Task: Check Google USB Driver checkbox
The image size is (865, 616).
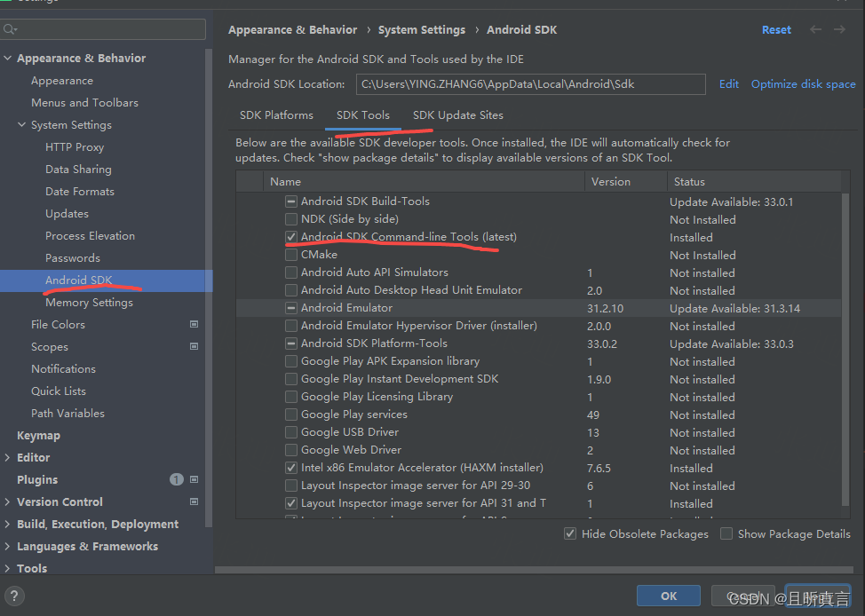Action: pyautogui.click(x=291, y=431)
